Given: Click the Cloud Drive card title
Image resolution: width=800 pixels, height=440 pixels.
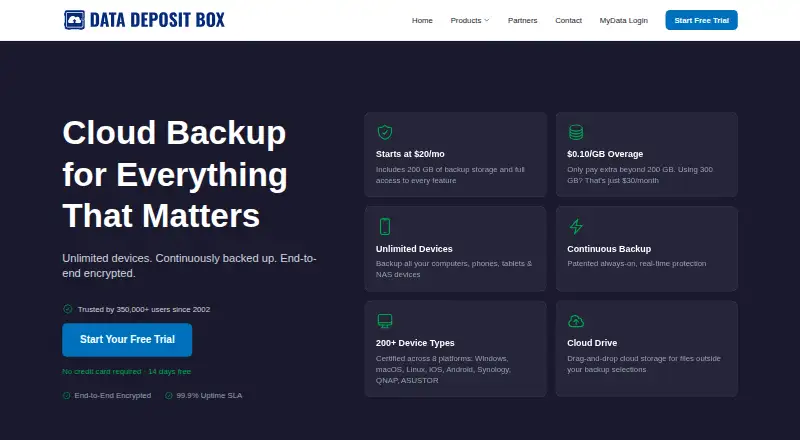Looking at the screenshot, I should click(x=592, y=343).
